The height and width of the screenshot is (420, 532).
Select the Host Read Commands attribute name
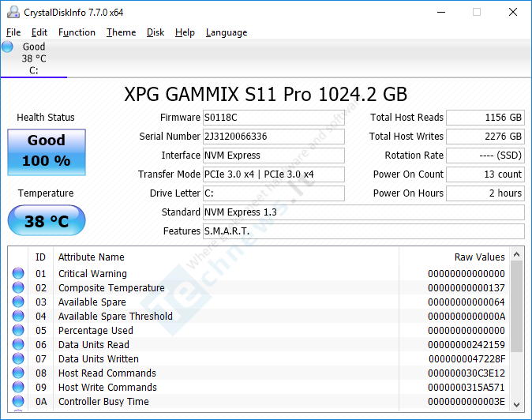coord(107,373)
